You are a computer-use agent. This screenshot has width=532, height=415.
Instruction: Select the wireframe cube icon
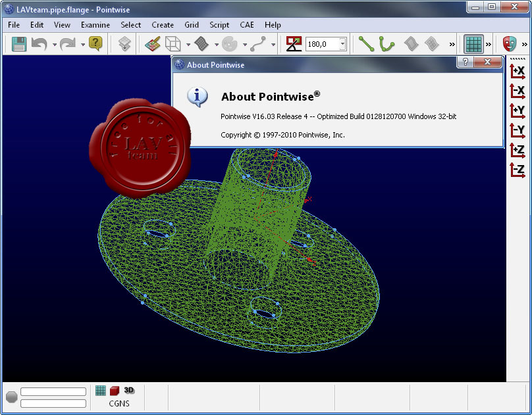[x=173, y=44]
